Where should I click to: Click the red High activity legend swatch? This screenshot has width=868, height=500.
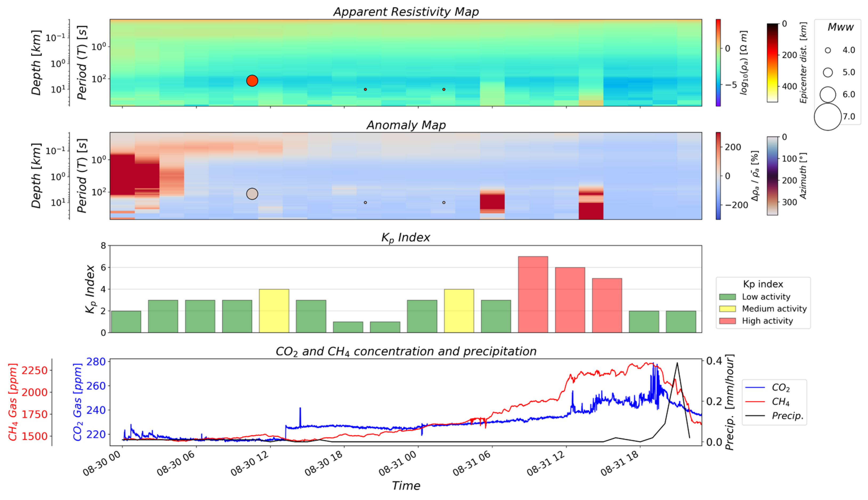click(728, 321)
